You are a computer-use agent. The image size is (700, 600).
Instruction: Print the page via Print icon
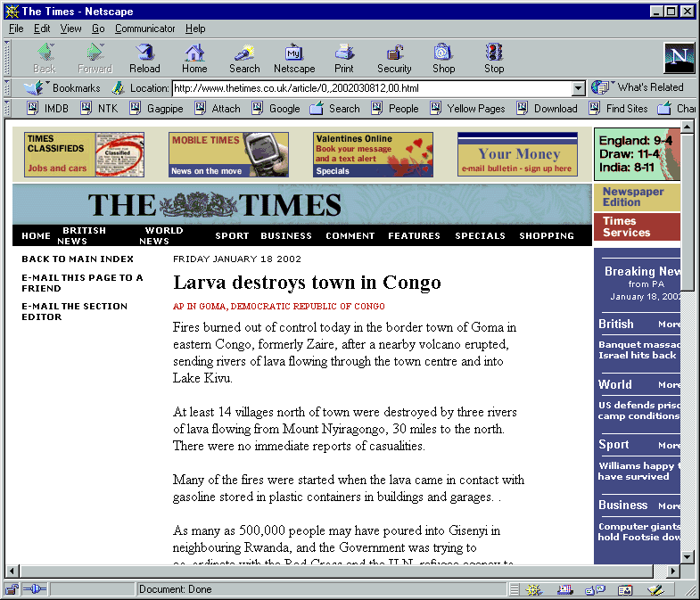pos(343,53)
